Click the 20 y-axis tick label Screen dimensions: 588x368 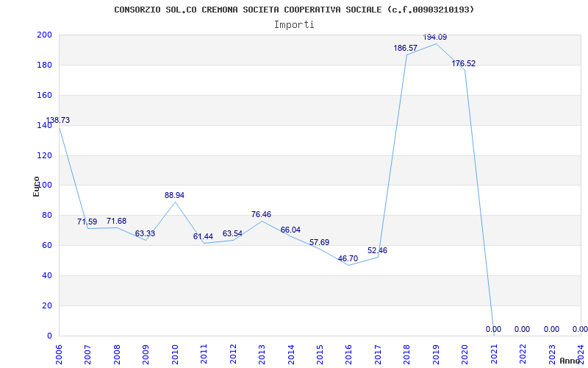pos(46,305)
